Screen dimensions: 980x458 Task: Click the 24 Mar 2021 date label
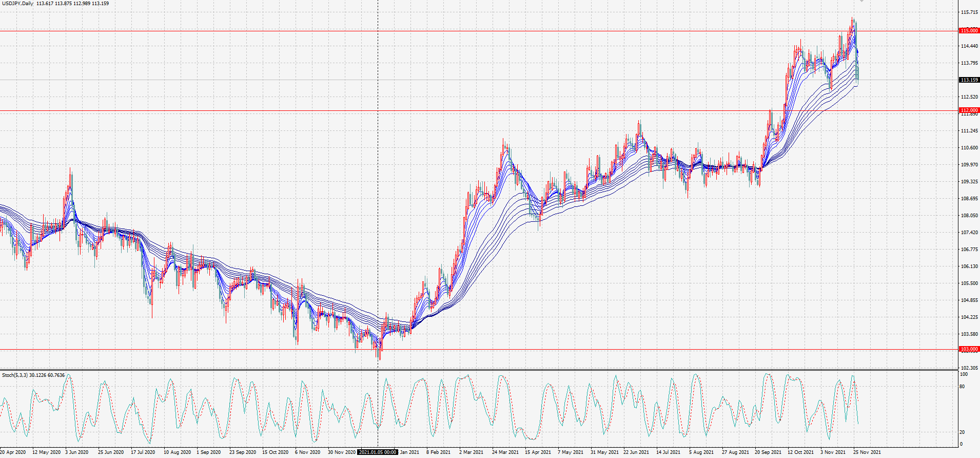click(x=505, y=452)
